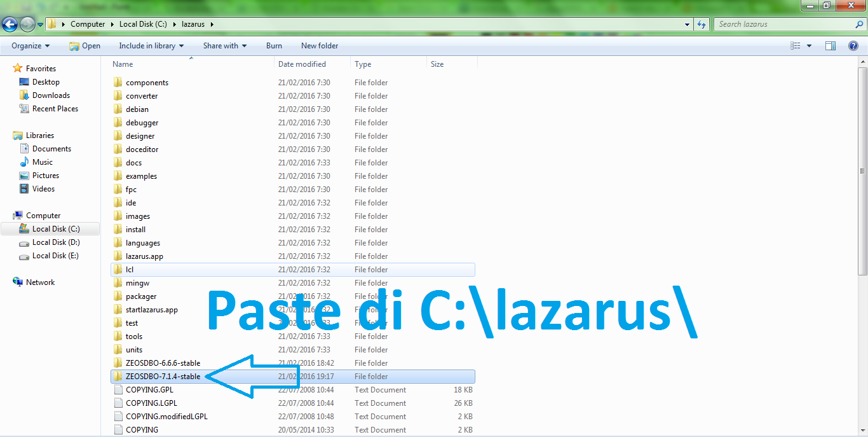Open the Documents library
The image size is (868, 437).
tap(51, 149)
